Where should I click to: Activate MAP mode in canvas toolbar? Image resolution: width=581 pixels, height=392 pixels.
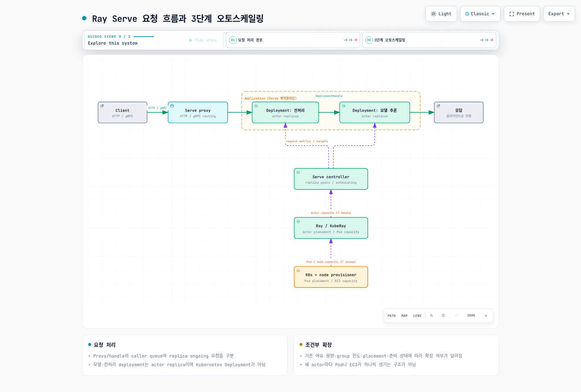pos(405,316)
